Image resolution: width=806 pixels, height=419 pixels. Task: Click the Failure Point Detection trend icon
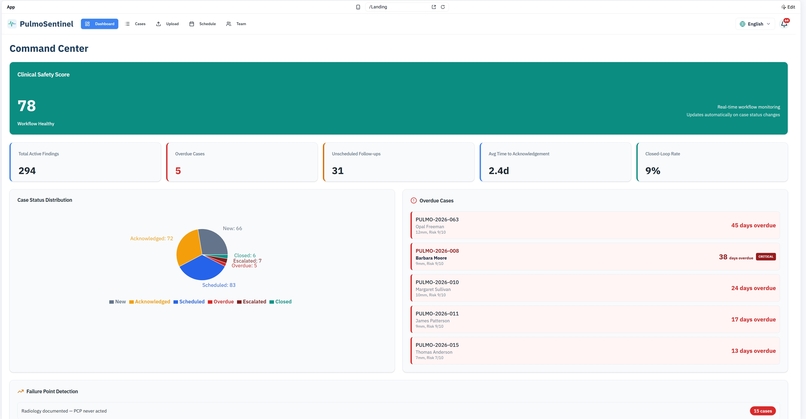point(21,391)
